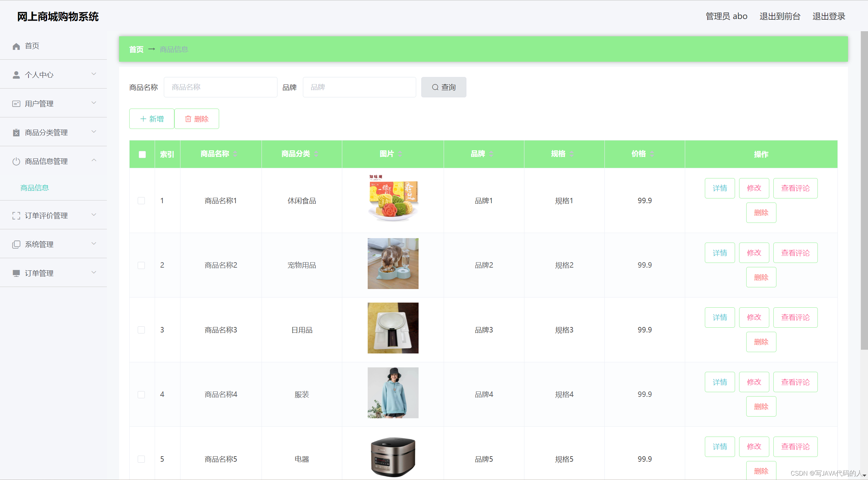Toggle the select-all header checkbox
Viewport: 868px width, 480px height.
tap(142, 155)
